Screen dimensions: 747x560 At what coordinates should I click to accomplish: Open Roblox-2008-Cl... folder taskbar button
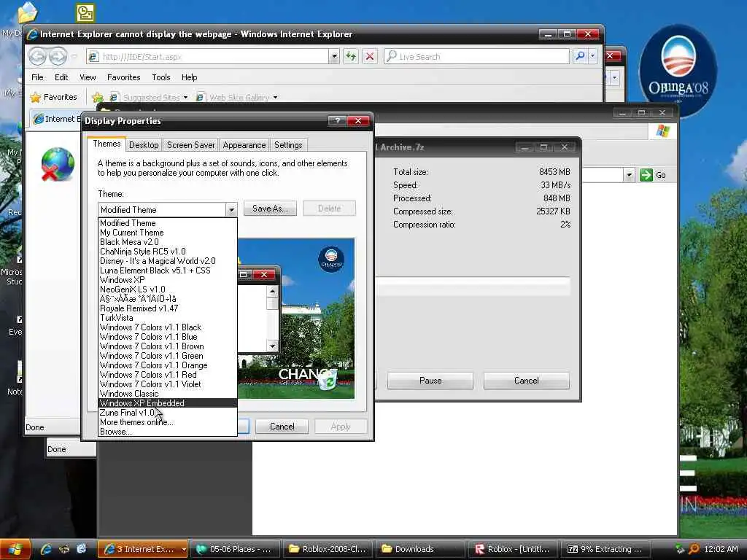coord(328,549)
